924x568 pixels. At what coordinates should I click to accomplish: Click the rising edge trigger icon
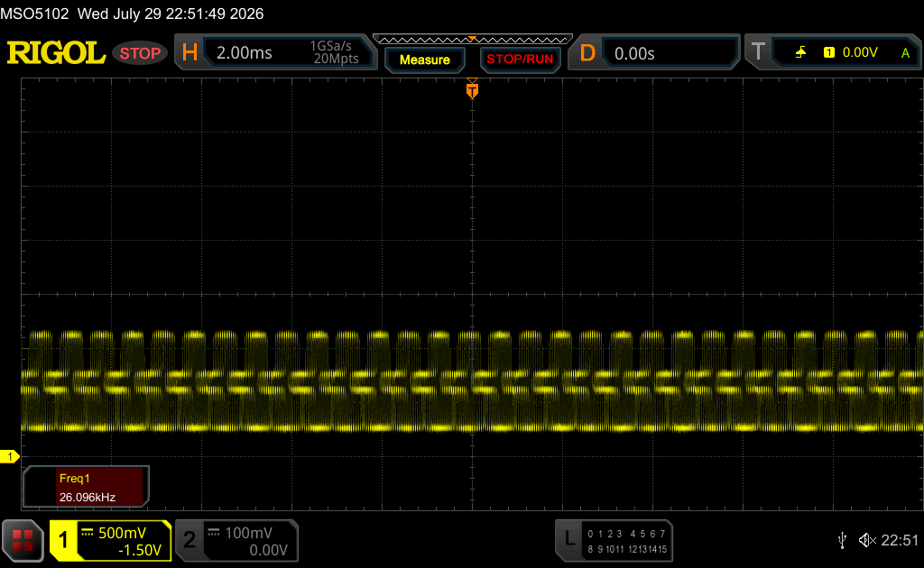coord(800,52)
